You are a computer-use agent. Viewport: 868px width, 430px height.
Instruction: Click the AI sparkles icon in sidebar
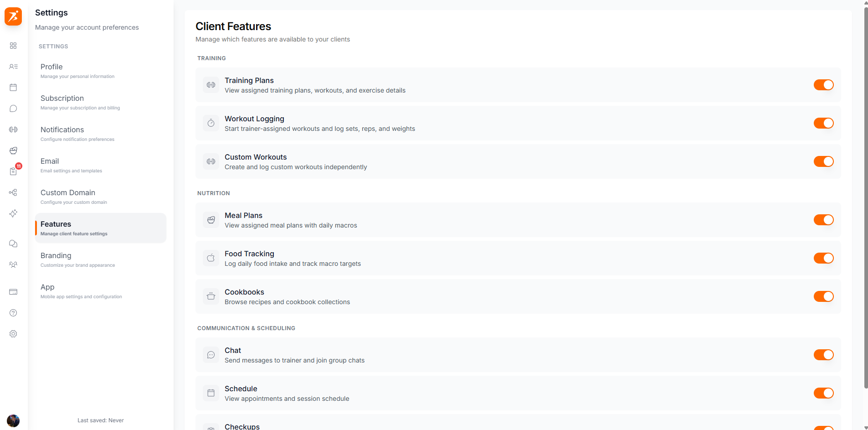[x=13, y=213]
